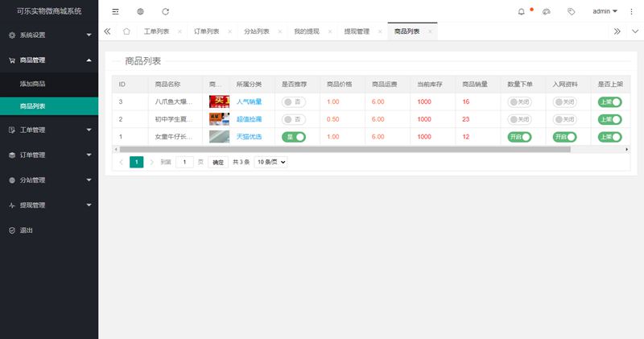Click the tag note icon
Screen dimensions: 644x339
click(571, 12)
